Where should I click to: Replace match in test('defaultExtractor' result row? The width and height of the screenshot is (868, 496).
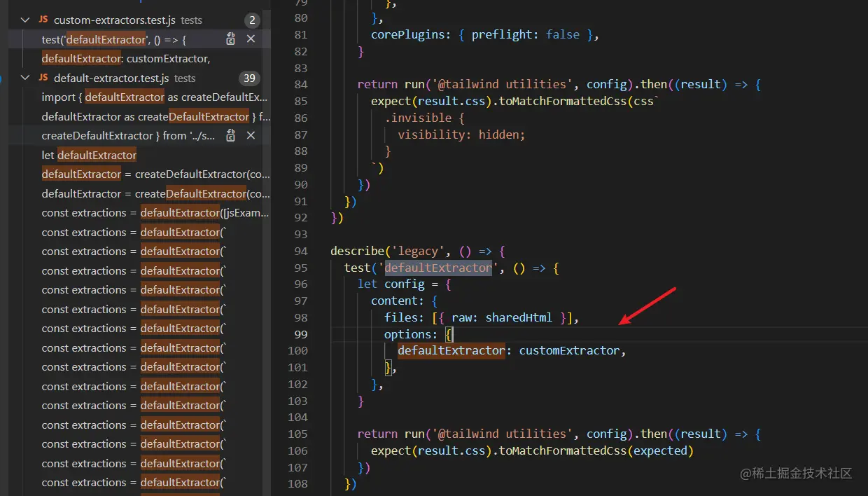[x=230, y=39]
